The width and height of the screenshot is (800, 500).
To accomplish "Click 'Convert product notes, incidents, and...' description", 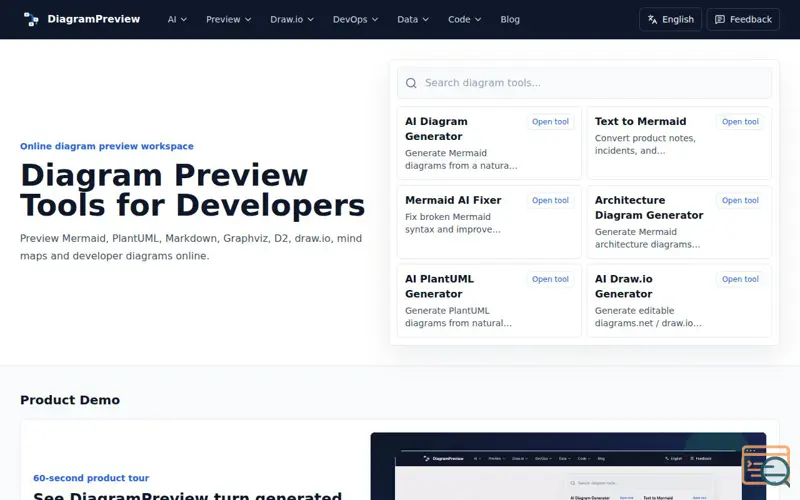I will tap(645, 144).
